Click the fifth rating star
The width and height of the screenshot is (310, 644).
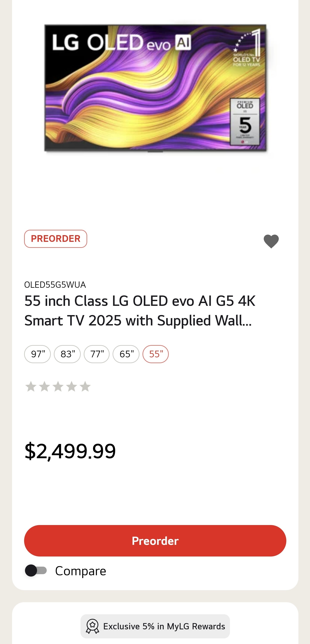click(85, 386)
